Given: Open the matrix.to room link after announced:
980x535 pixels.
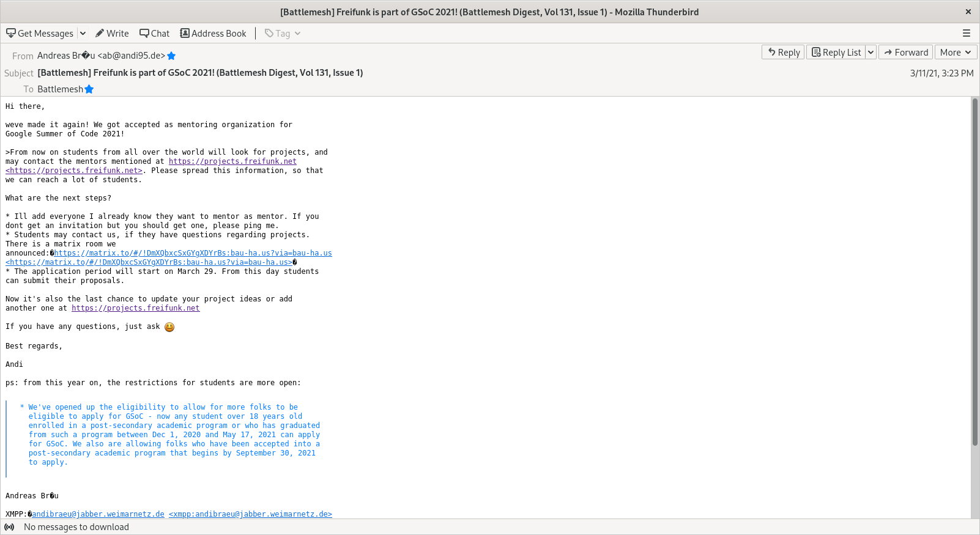Looking at the screenshot, I should 193,253.
